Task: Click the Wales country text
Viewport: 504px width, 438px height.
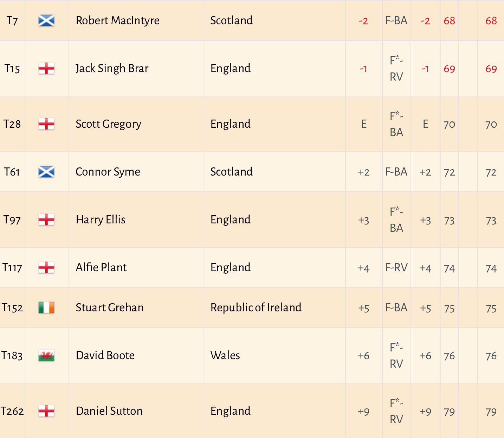Action: coord(225,356)
